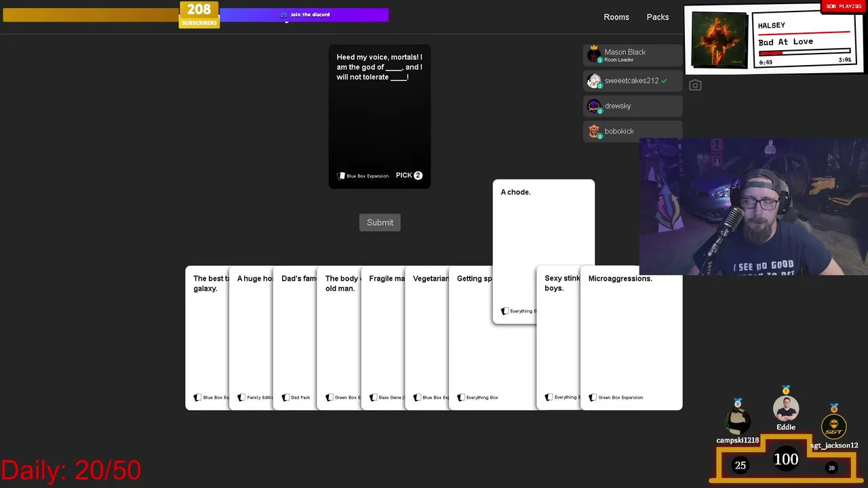Click the green checkmark beside sweeetcakes212
868x488 pixels.
click(x=665, y=81)
